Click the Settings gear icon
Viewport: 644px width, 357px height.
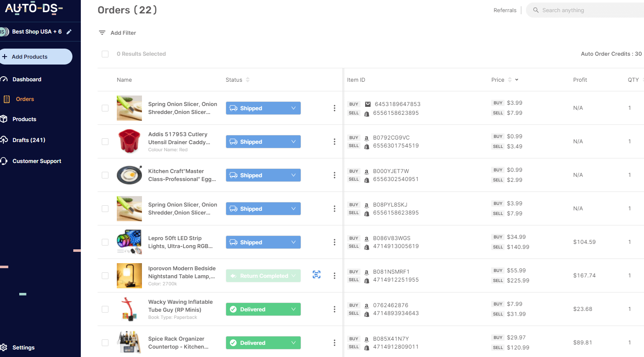click(x=4, y=347)
